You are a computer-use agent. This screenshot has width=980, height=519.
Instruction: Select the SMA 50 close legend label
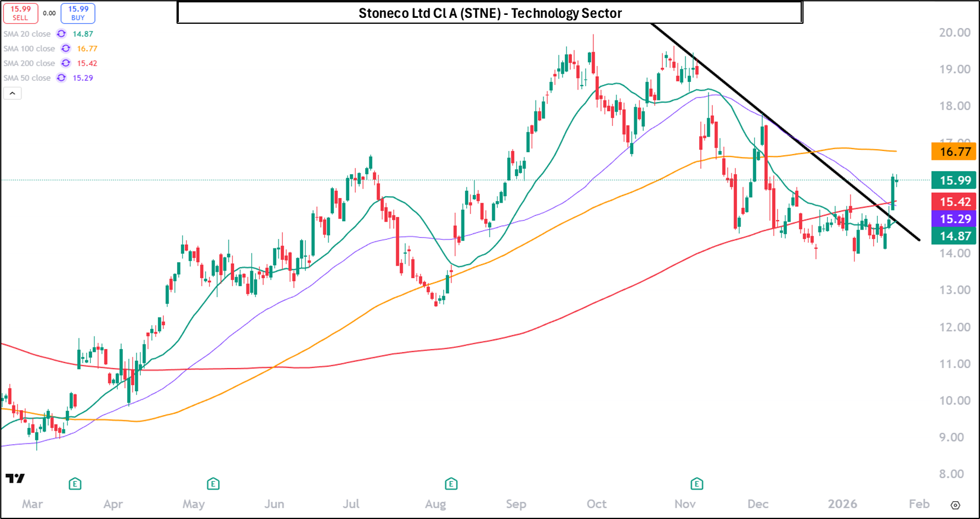(x=27, y=78)
